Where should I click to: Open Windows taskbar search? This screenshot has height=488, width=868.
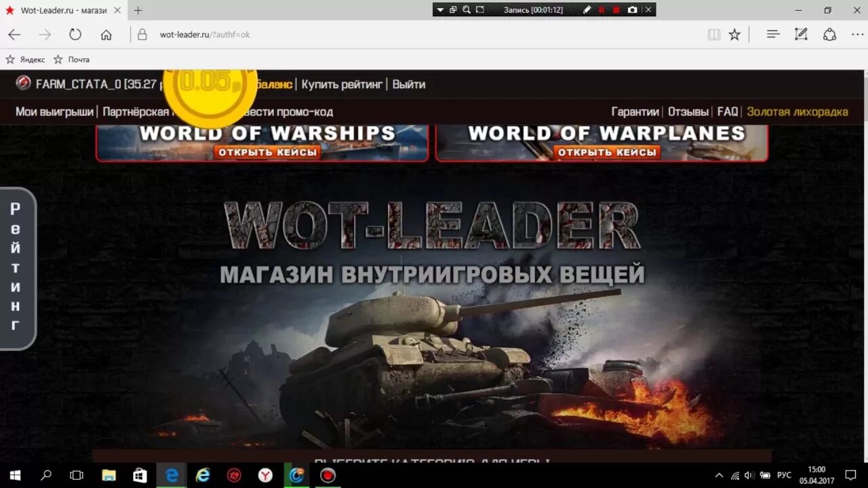[x=46, y=475]
